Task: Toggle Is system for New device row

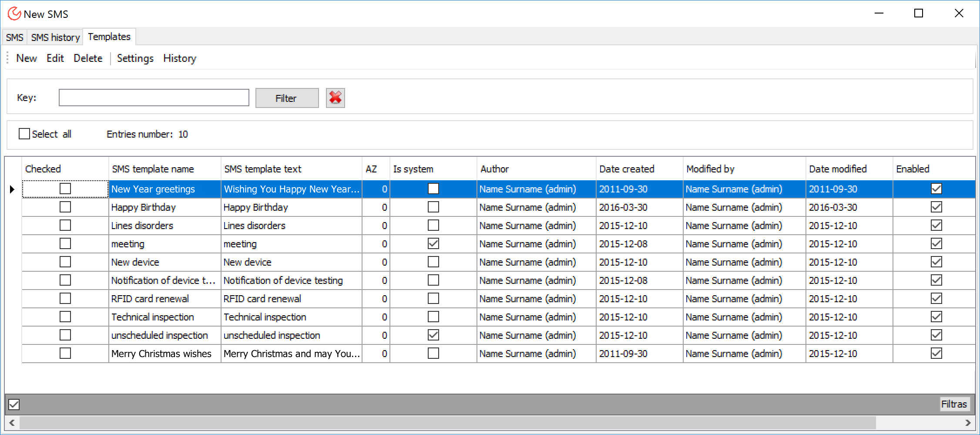Action: pos(433,262)
